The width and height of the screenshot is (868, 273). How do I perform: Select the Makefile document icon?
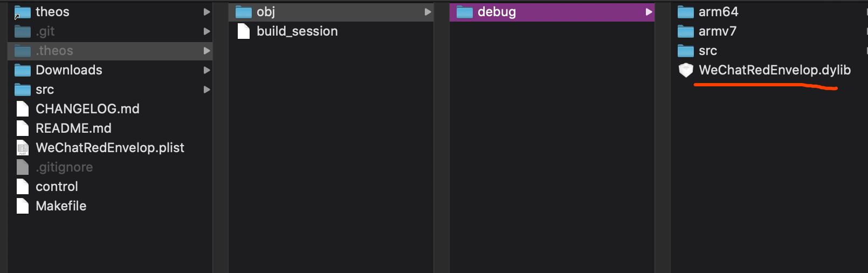pos(22,206)
